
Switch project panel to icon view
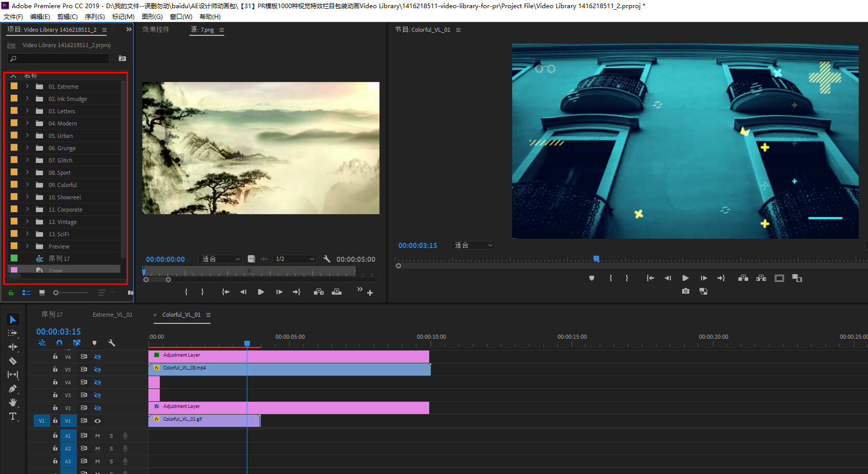point(42,293)
